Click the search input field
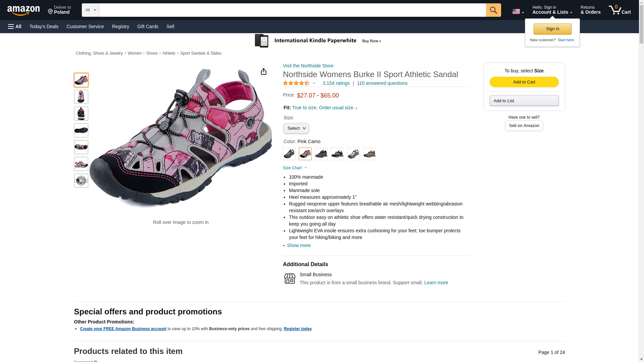The height and width of the screenshot is (362, 644). click(292, 10)
